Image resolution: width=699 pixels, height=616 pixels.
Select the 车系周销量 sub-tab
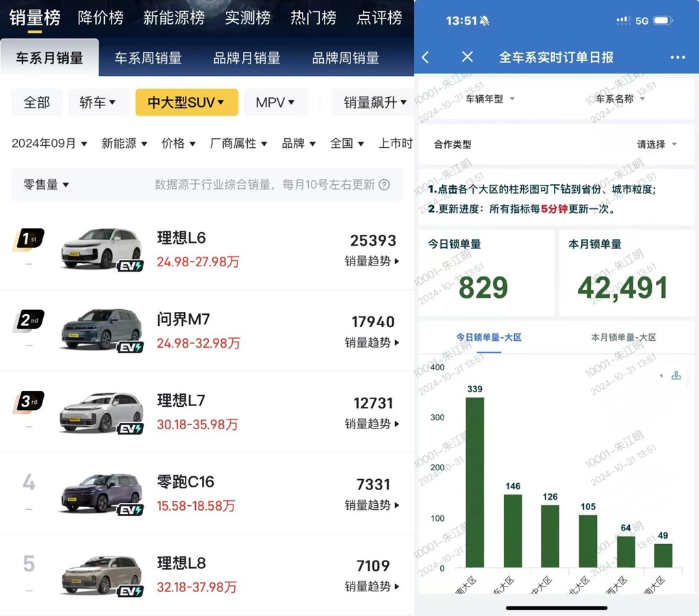(148, 58)
